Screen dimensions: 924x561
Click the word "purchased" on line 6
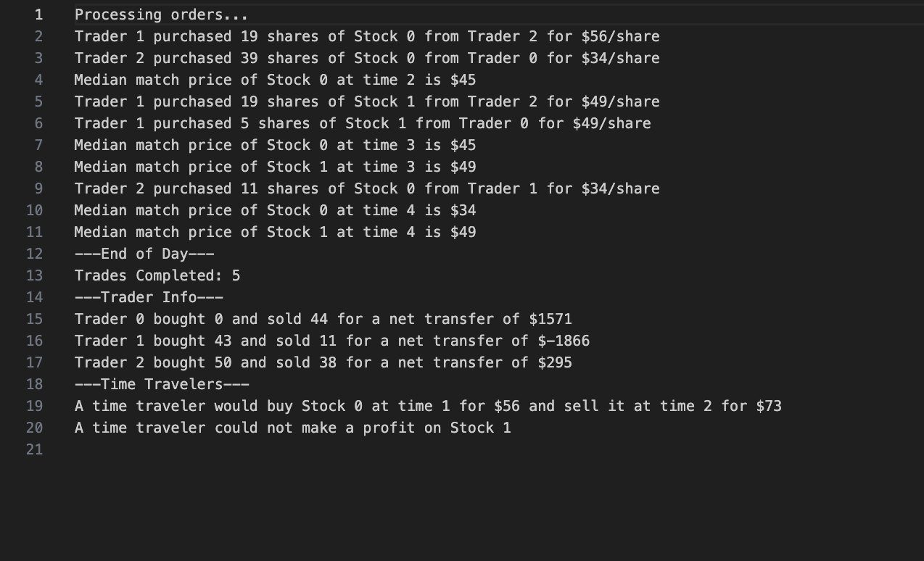192,123
